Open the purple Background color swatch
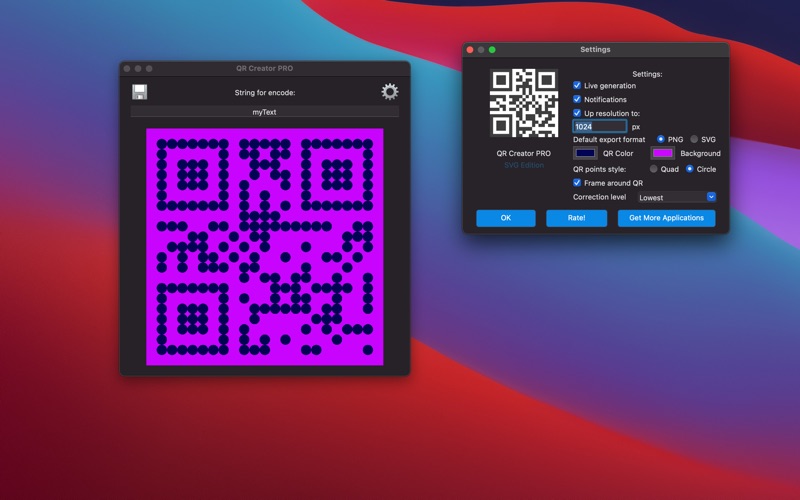This screenshot has width=800, height=500. coord(662,154)
